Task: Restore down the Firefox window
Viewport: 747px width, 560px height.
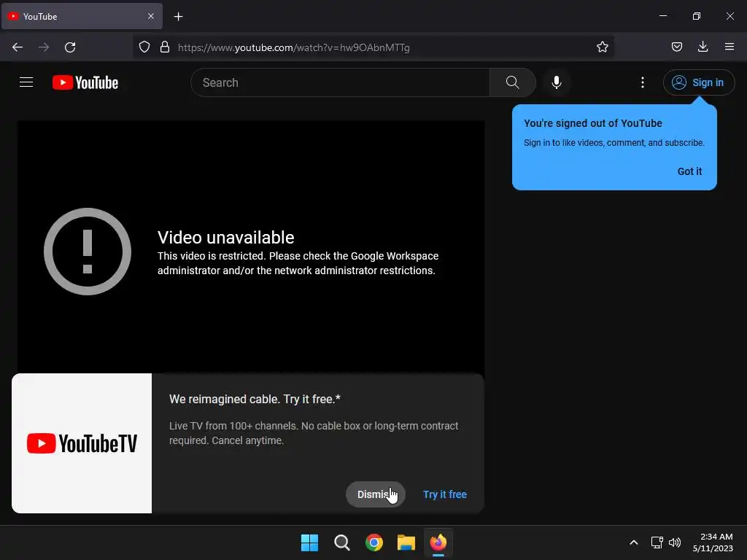Action: coord(697,16)
